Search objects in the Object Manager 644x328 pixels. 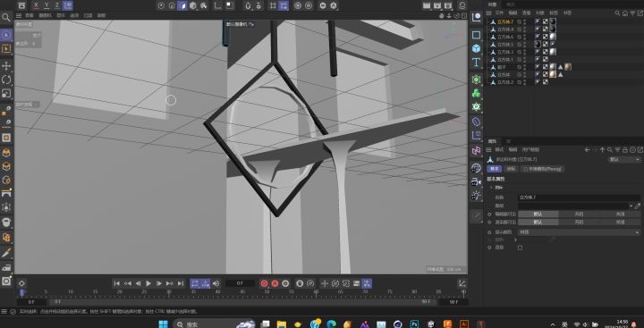tap(617, 13)
